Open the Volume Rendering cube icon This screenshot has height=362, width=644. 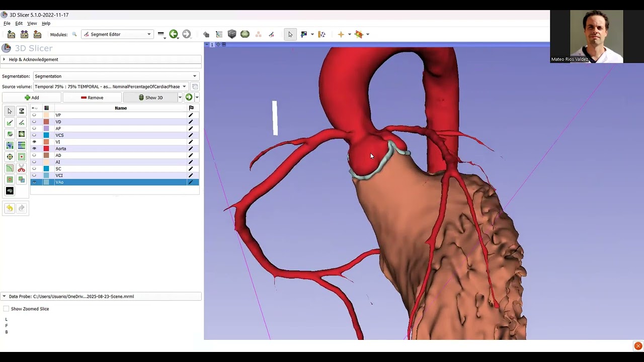point(232,34)
